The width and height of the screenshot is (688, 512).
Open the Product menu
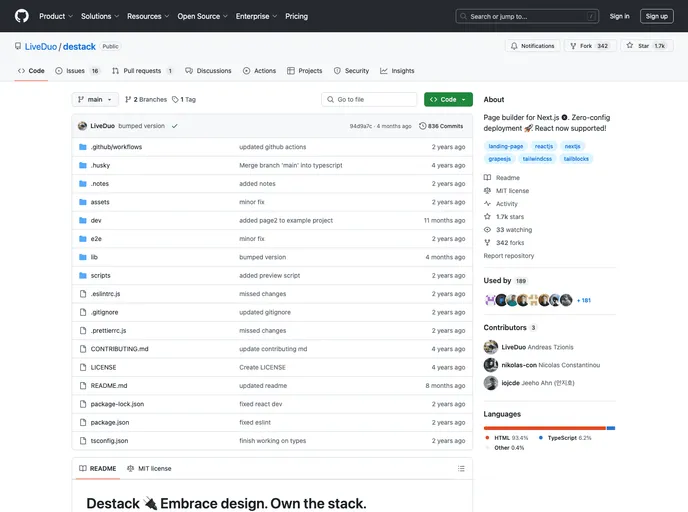coord(56,16)
